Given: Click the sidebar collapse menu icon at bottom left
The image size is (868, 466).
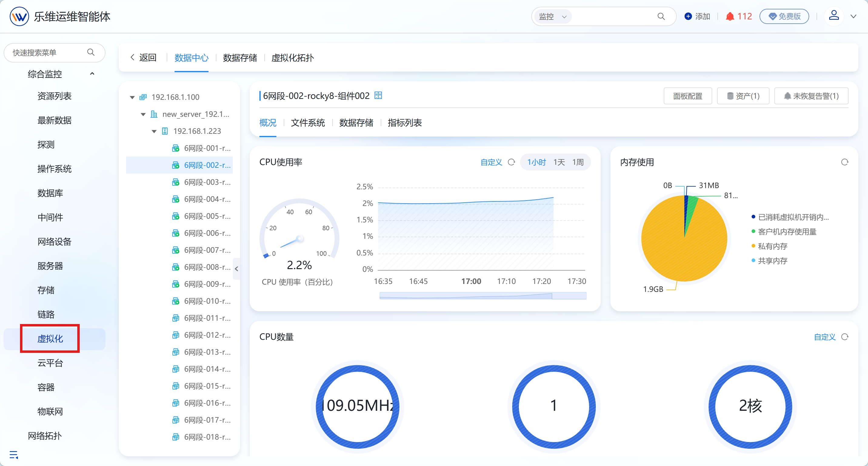Looking at the screenshot, I should pos(13,454).
